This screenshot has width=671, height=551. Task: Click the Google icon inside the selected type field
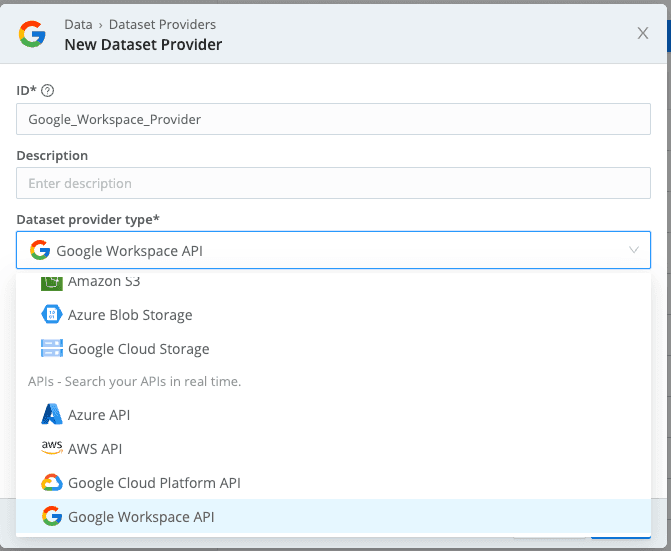pyautogui.click(x=40, y=250)
